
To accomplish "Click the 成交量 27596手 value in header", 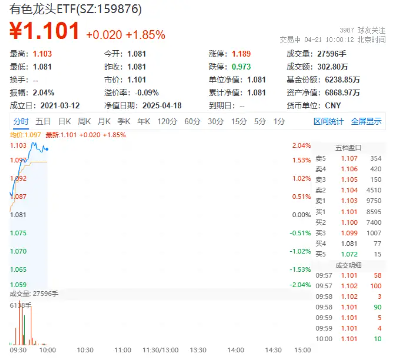I will tap(332, 54).
